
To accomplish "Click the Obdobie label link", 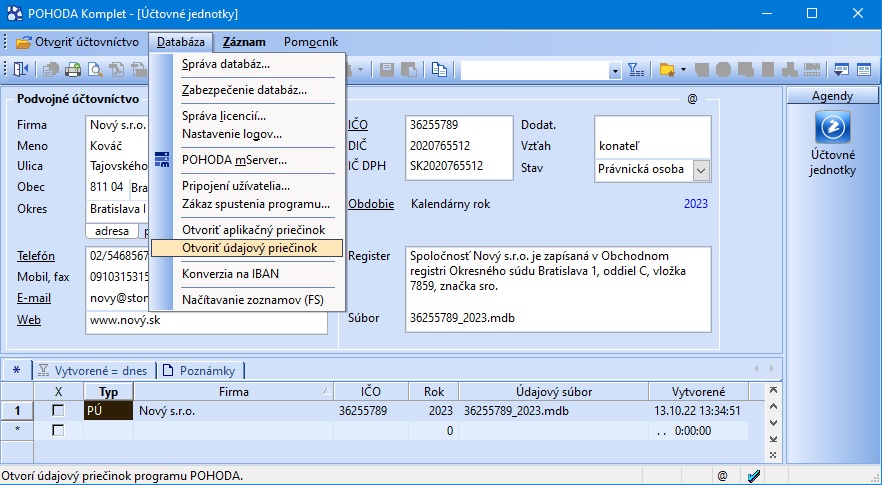I will pos(371,204).
